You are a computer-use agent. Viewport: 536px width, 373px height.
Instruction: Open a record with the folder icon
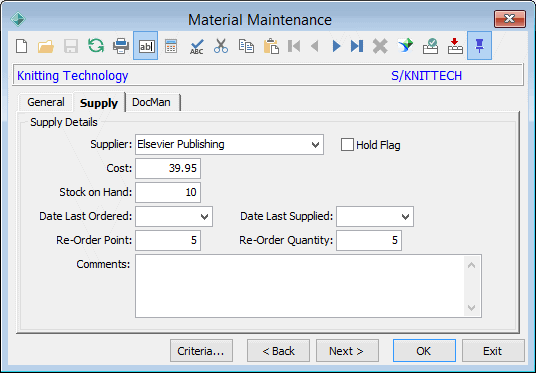pos(46,46)
